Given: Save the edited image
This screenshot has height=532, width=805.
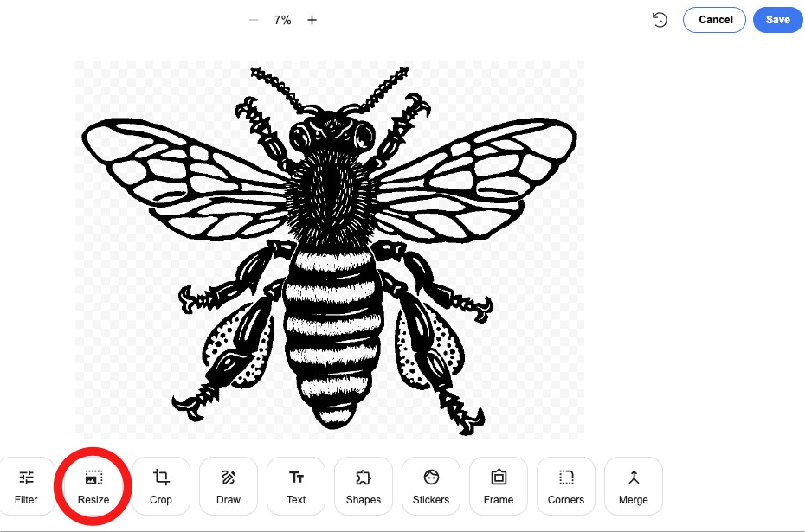Looking at the screenshot, I should [x=778, y=20].
